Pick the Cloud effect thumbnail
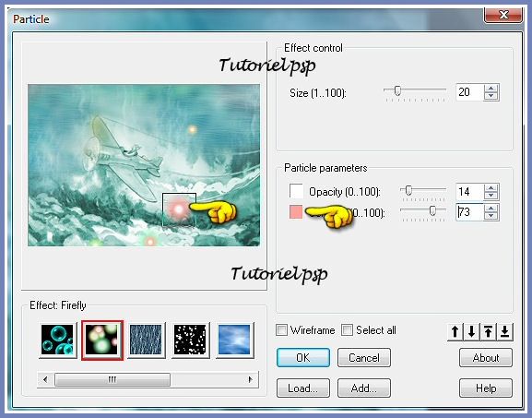Viewport: 532px width, 418px height. [234, 340]
